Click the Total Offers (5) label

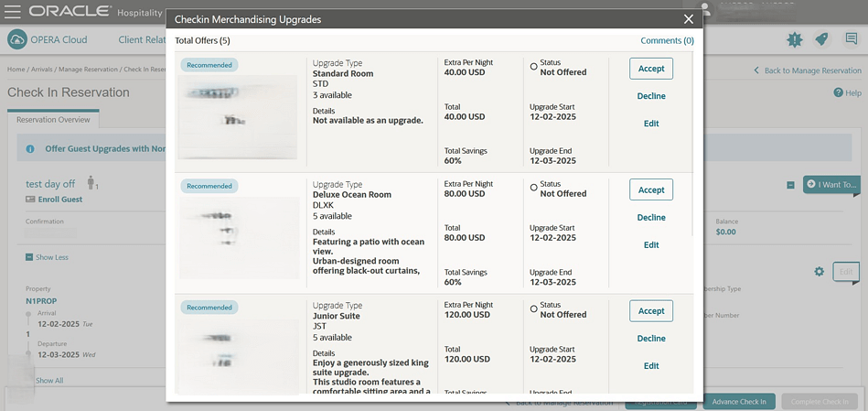pyautogui.click(x=202, y=40)
